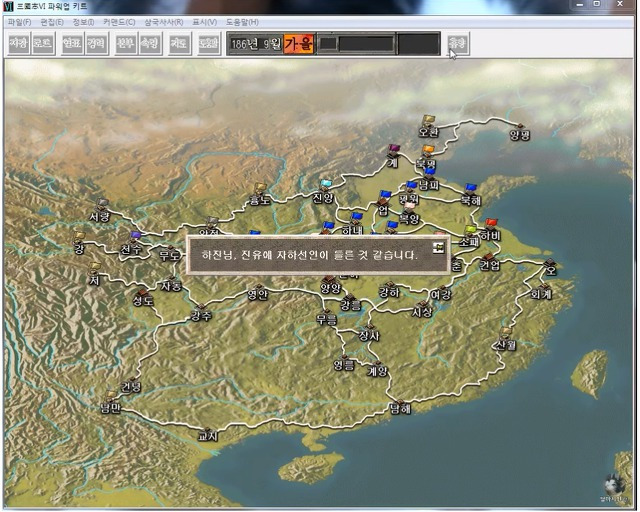
Task: Open the 도움말(H) menu
Action: [x=242, y=22]
